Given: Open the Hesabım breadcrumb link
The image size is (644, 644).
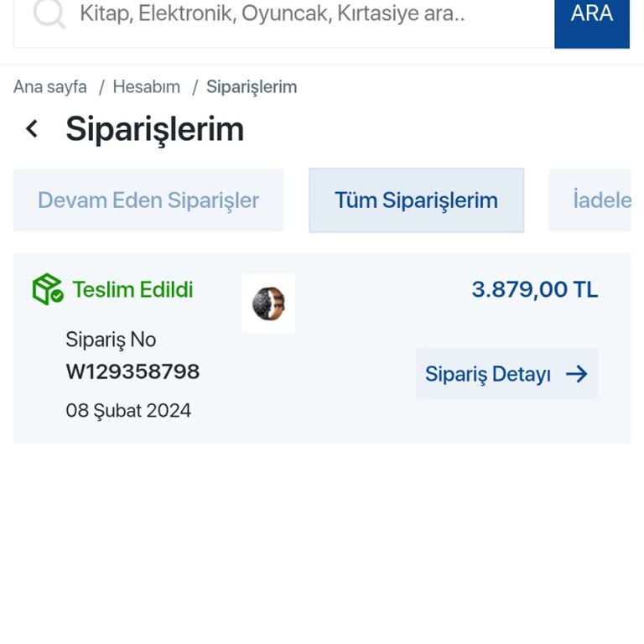Looking at the screenshot, I should 147,87.
